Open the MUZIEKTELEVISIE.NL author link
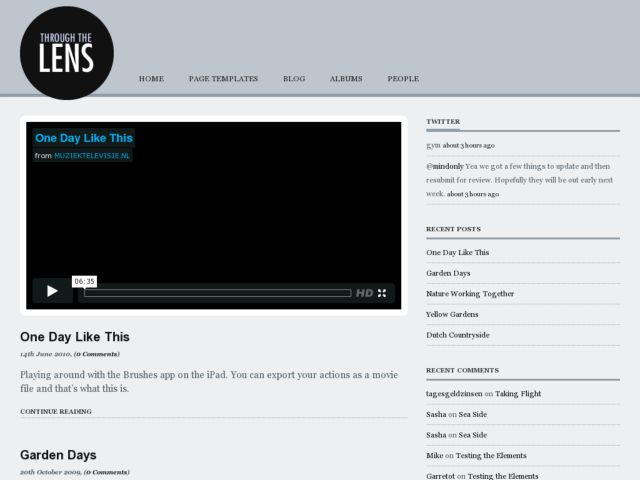Image resolution: width=640 pixels, height=480 pixels. click(x=92, y=156)
